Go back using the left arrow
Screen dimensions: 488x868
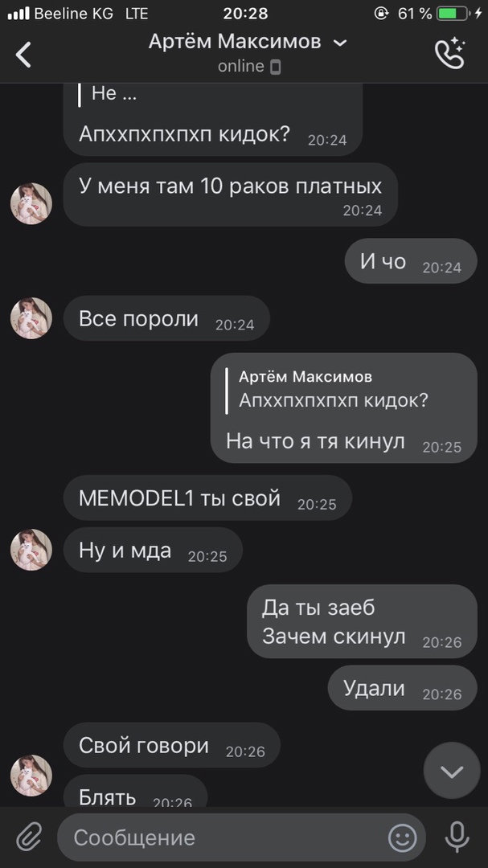pos(23,55)
